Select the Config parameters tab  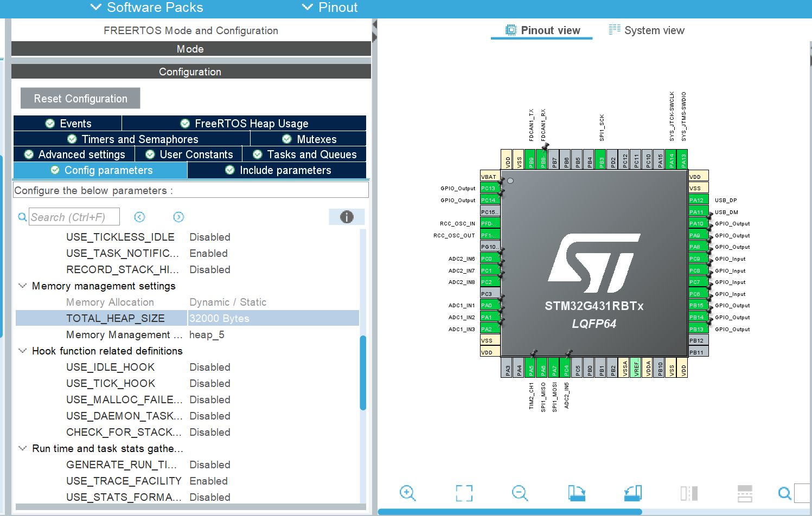click(x=100, y=170)
